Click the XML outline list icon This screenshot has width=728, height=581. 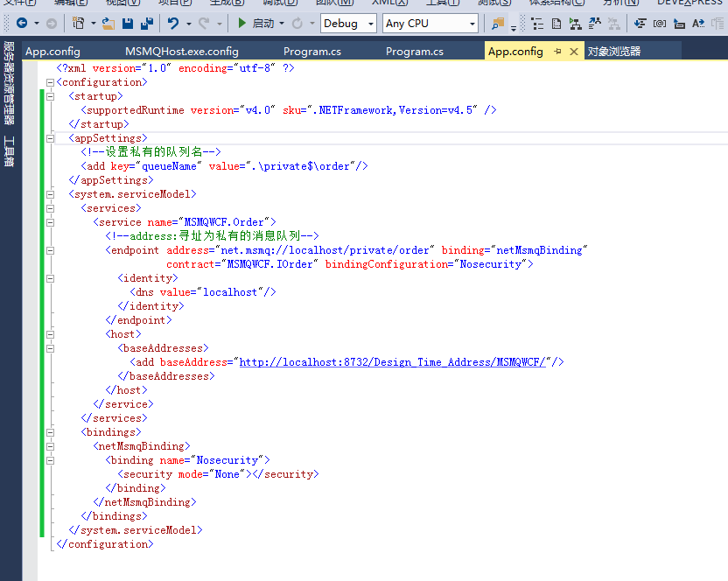537,24
